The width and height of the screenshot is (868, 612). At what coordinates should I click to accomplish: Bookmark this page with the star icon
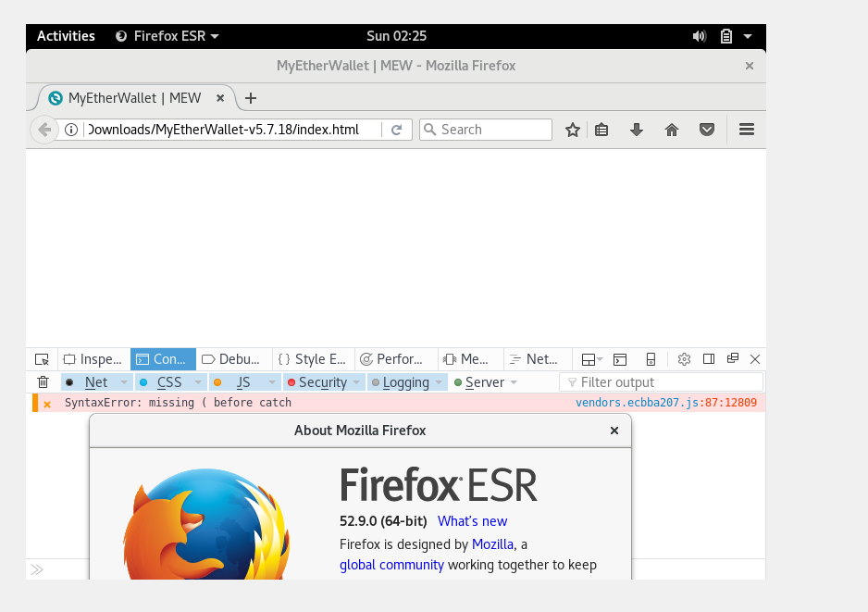572,130
